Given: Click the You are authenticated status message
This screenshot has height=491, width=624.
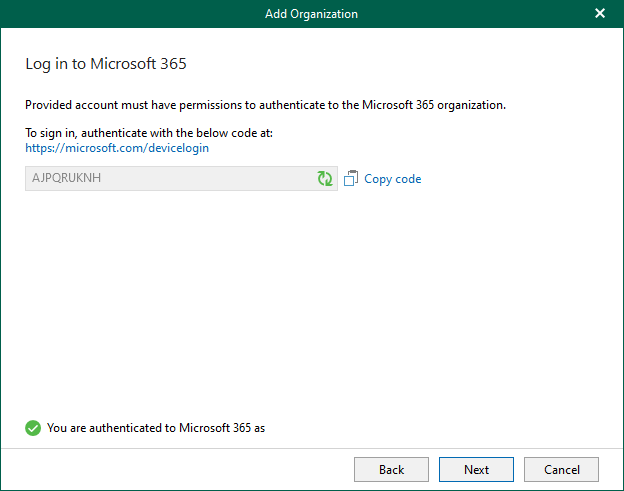Looking at the screenshot, I should pos(155,428).
